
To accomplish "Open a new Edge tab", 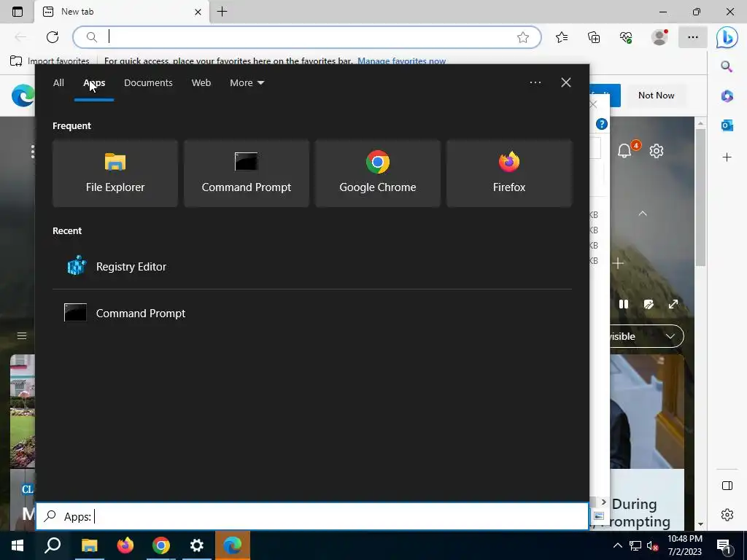I will click(x=222, y=12).
